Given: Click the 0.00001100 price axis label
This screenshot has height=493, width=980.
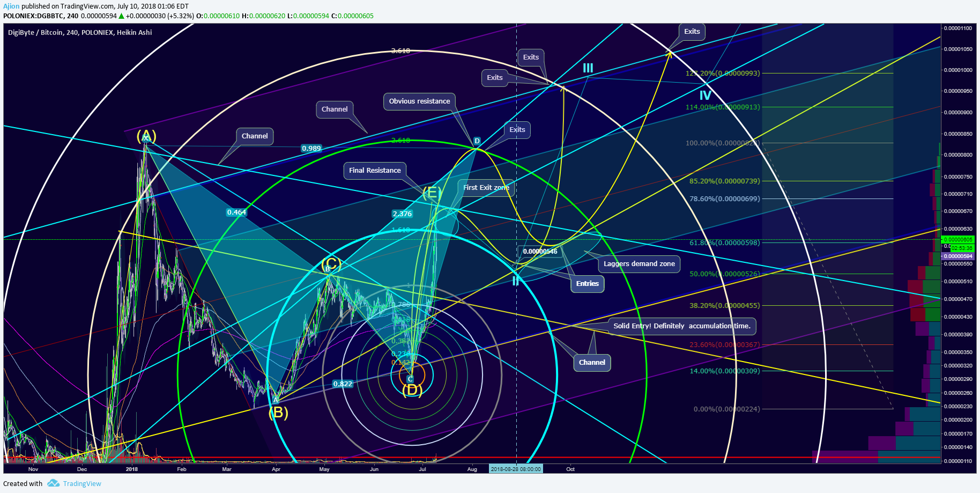Looking at the screenshot, I should [x=958, y=28].
